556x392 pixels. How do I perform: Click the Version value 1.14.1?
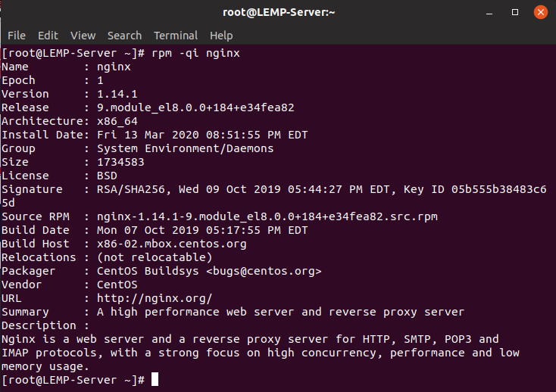coord(117,94)
